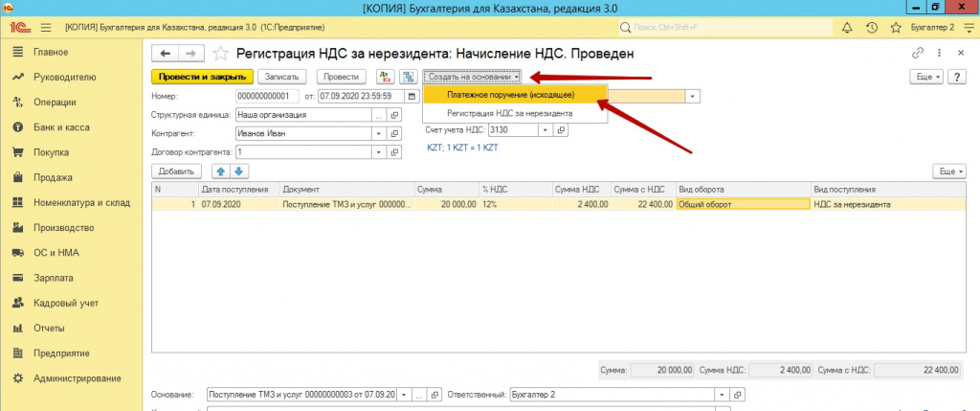Open related documents structure icon
Image resolution: width=980 pixels, height=411 pixels.
[408, 77]
